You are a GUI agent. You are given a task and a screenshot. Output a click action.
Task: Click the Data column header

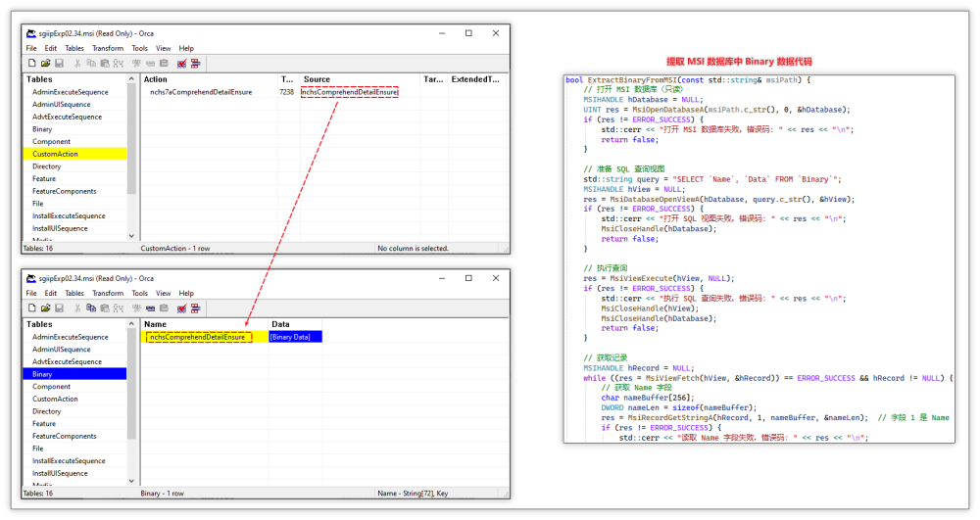tap(280, 324)
